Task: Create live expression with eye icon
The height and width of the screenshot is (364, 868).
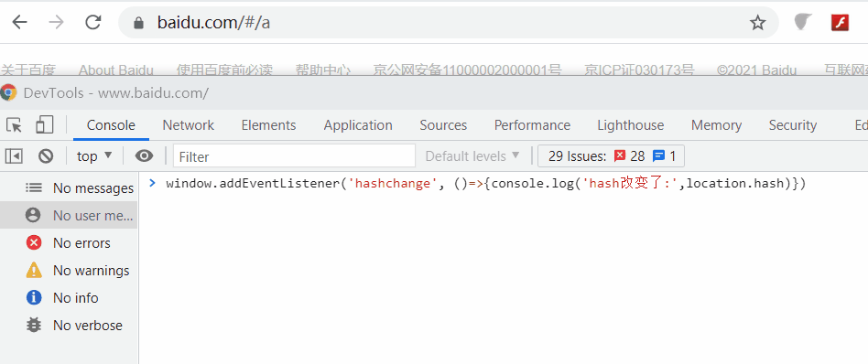Action: point(145,156)
